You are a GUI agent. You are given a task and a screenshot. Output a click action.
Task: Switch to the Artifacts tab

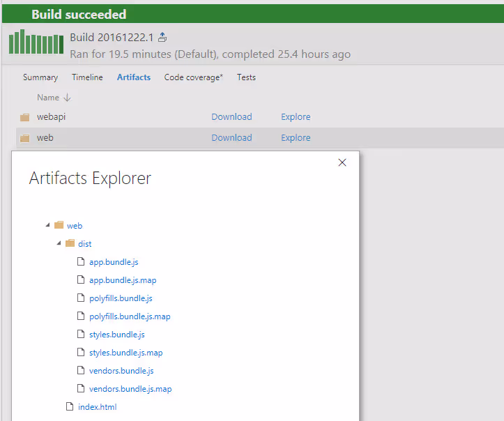click(x=134, y=77)
